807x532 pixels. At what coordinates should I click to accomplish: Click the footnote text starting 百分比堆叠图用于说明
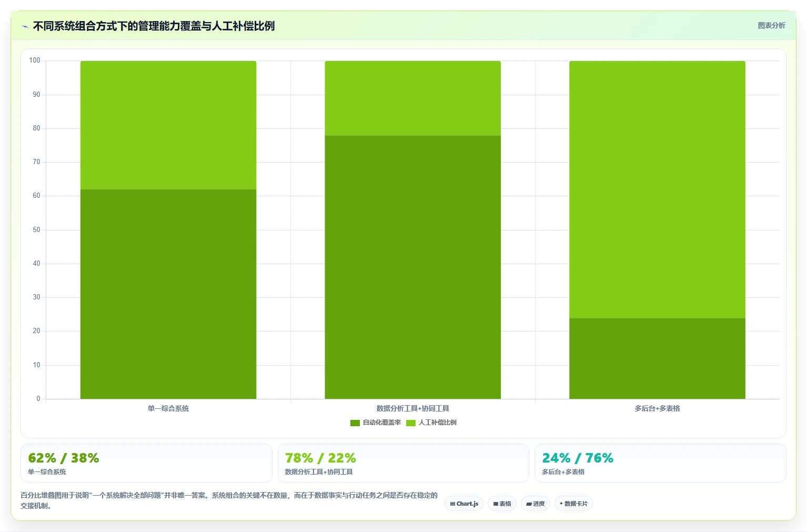[x=229, y=500]
